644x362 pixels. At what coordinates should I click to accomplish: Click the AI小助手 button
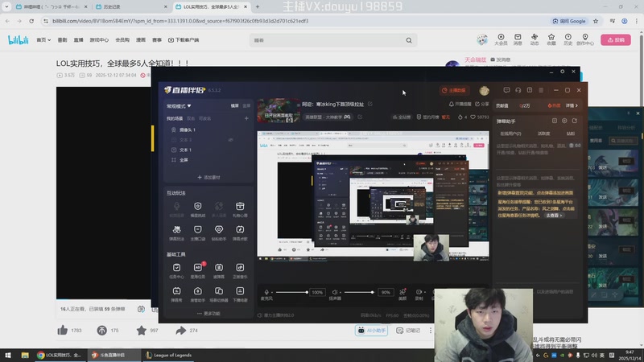372,330
